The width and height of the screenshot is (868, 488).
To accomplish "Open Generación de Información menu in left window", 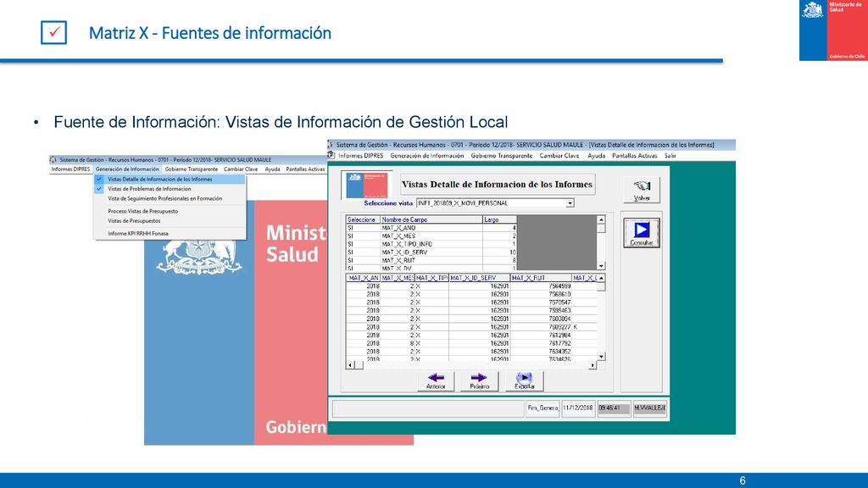I will coord(127,169).
